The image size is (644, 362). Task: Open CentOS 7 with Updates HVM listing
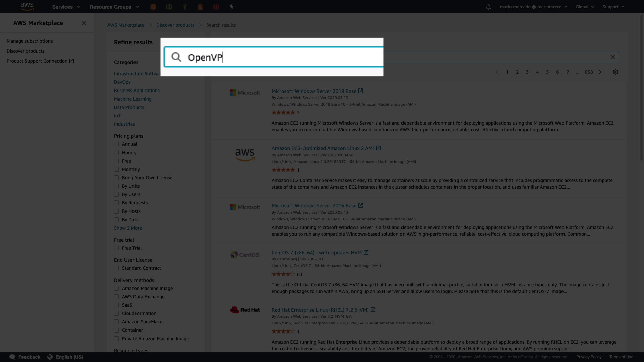(x=316, y=253)
